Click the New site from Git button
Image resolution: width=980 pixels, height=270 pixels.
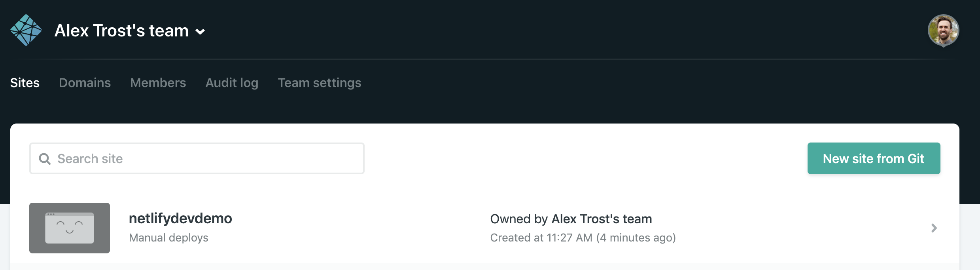(x=874, y=158)
